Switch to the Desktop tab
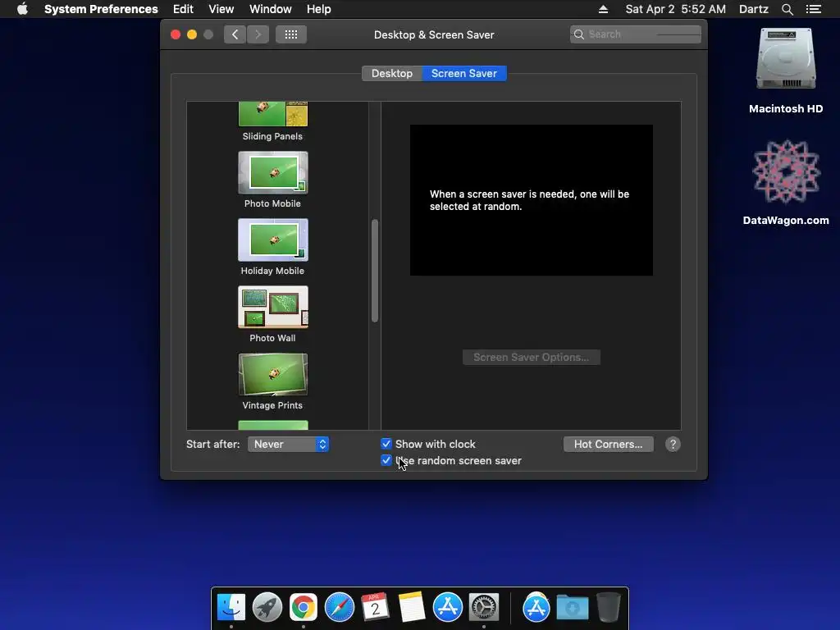 point(392,73)
